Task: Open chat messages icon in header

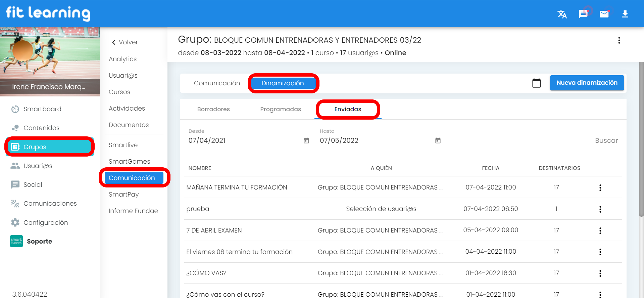Action: [x=583, y=14]
